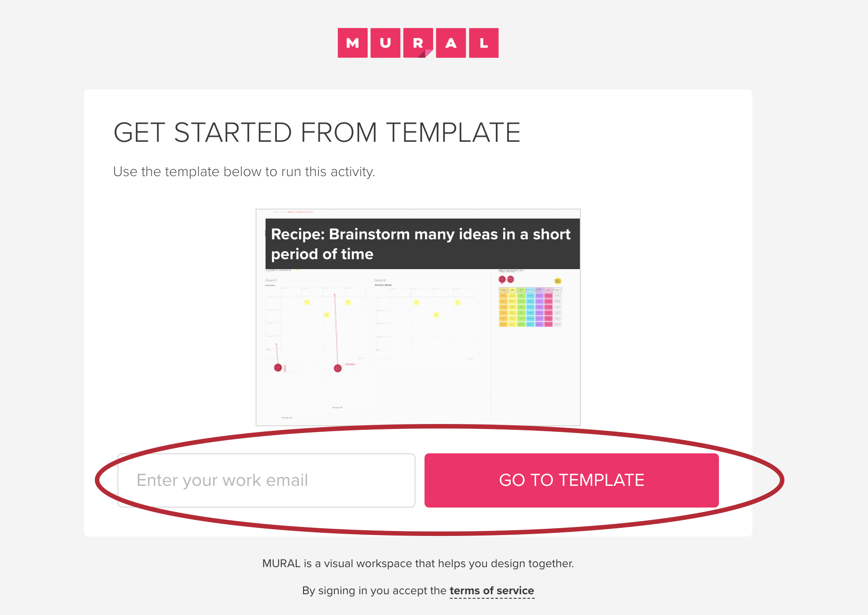Image resolution: width=868 pixels, height=615 pixels.
Task: Click the yellow circle badge in the template preview
Action: click(558, 281)
